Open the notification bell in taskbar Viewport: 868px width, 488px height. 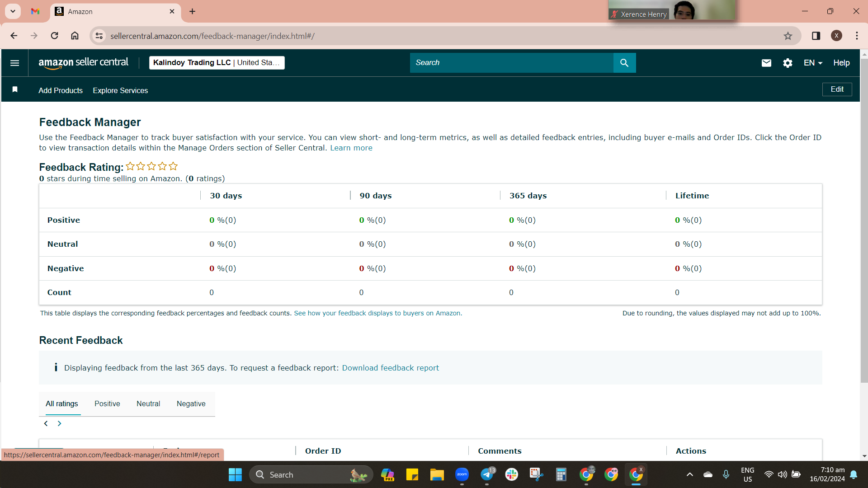(854, 474)
